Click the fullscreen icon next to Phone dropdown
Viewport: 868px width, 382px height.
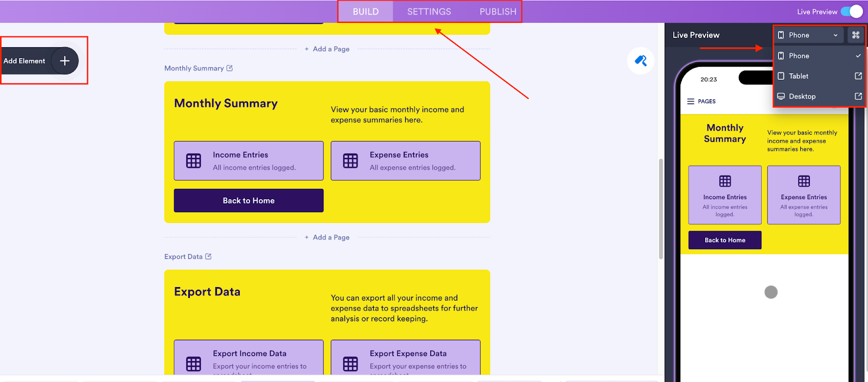click(x=856, y=35)
